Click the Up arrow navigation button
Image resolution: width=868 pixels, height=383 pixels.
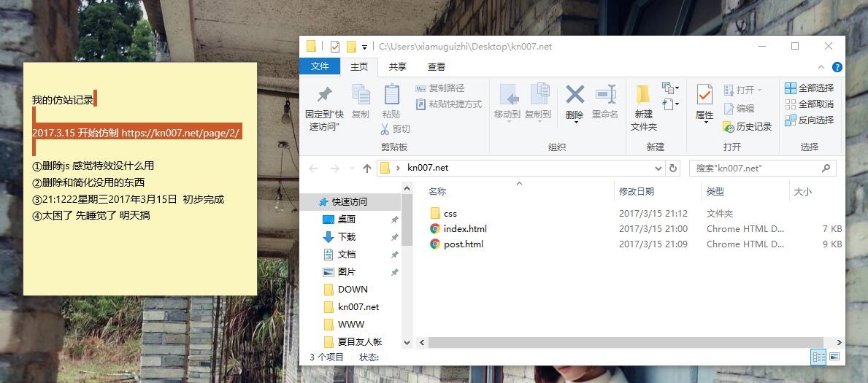[x=367, y=169]
